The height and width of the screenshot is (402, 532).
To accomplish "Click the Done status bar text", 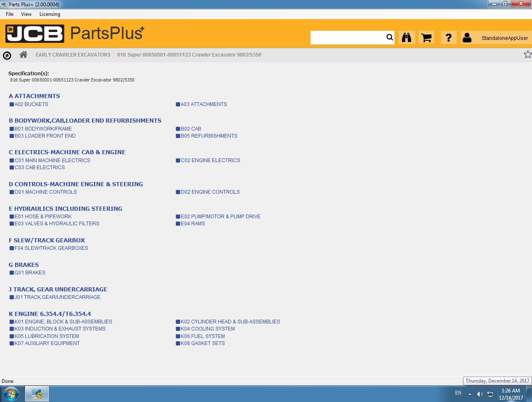I will [7, 381].
